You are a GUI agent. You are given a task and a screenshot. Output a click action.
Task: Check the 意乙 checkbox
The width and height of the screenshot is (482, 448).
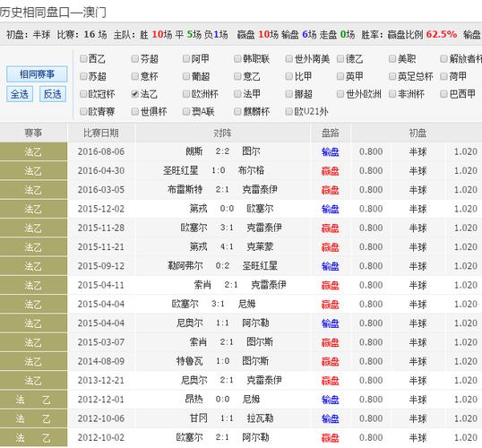click(237, 76)
